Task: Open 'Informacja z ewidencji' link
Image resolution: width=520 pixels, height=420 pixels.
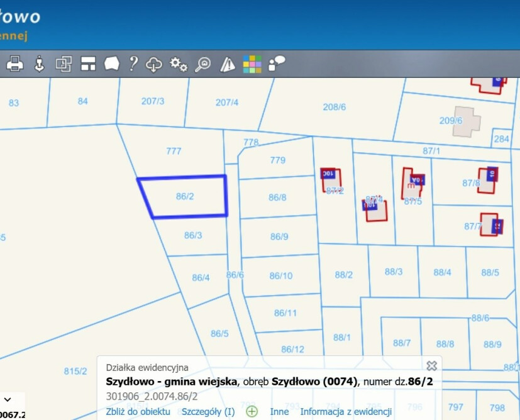Action: coord(346,412)
